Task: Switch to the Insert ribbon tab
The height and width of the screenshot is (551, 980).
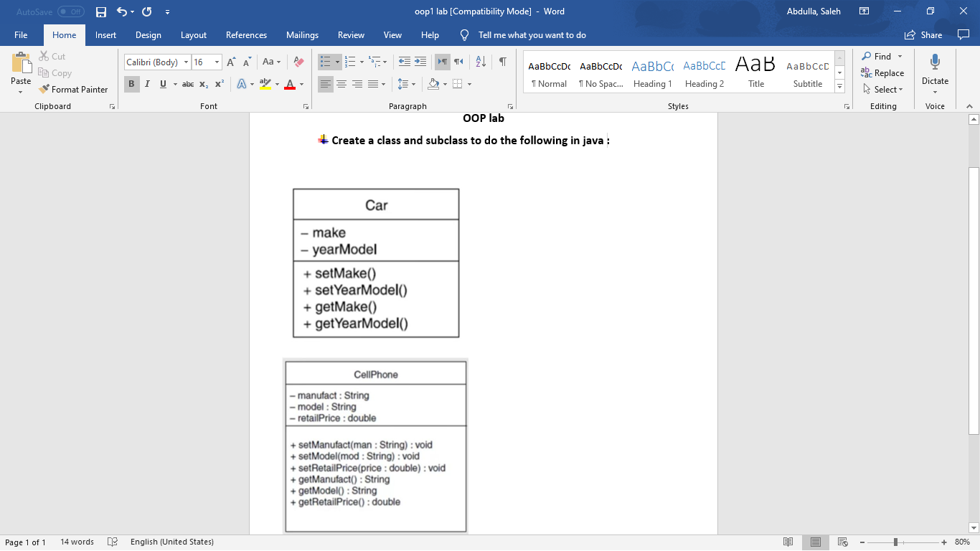Action: [105, 34]
